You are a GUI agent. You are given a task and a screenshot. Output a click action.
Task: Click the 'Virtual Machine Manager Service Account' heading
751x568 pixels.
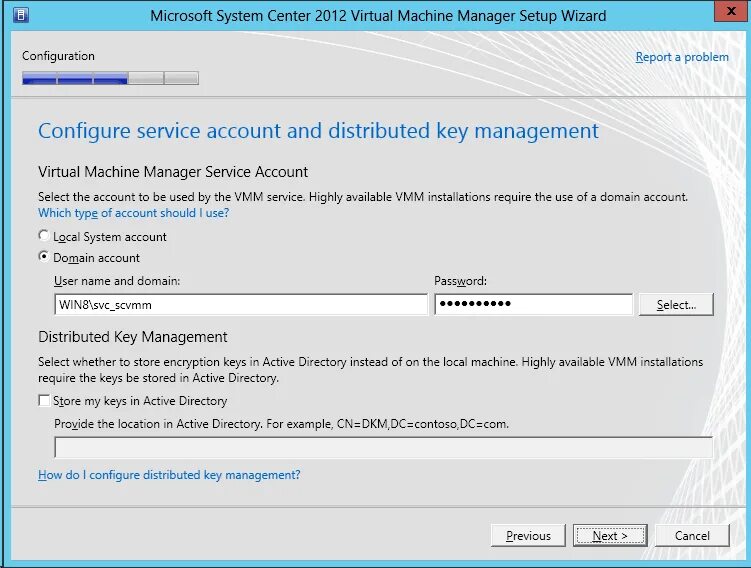173,171
